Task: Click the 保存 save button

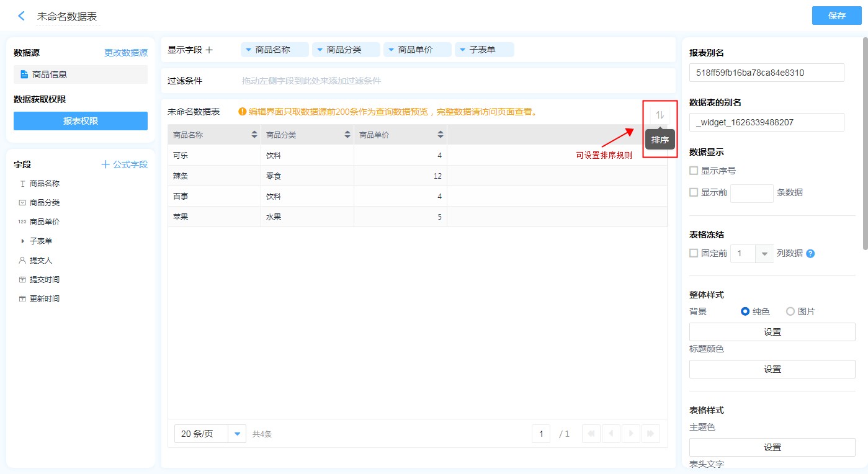Action: 836,16
